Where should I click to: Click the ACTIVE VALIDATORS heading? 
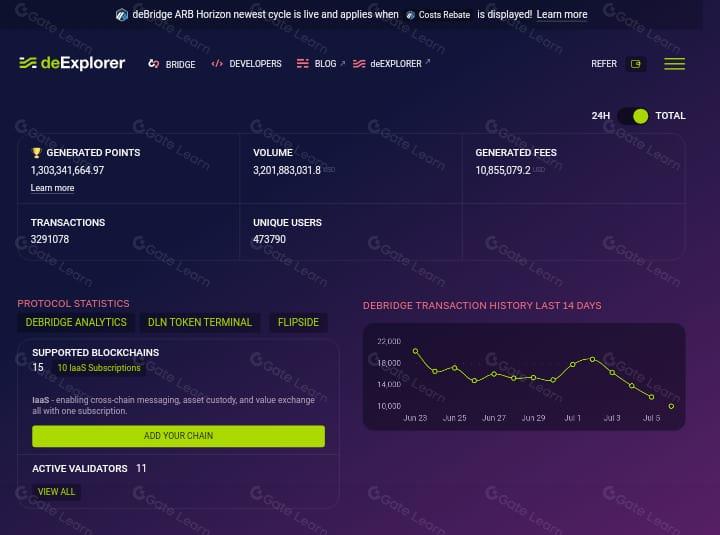[80, 468]
